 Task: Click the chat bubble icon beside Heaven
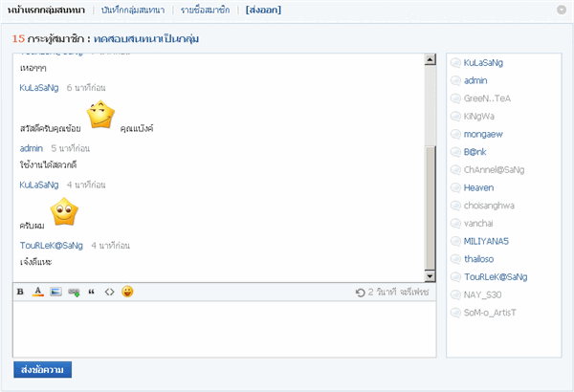click(x=455, y=187)
